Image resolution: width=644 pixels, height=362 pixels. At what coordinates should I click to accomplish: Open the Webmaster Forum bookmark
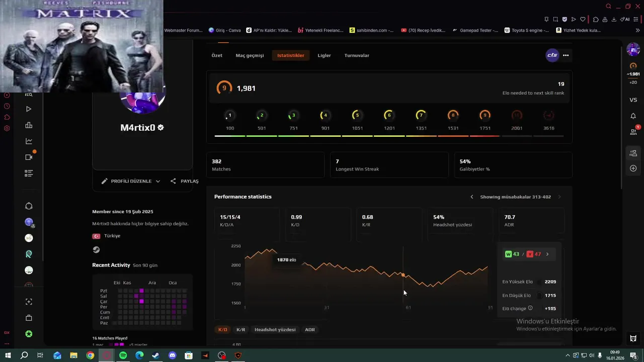(x=183, y=30)
